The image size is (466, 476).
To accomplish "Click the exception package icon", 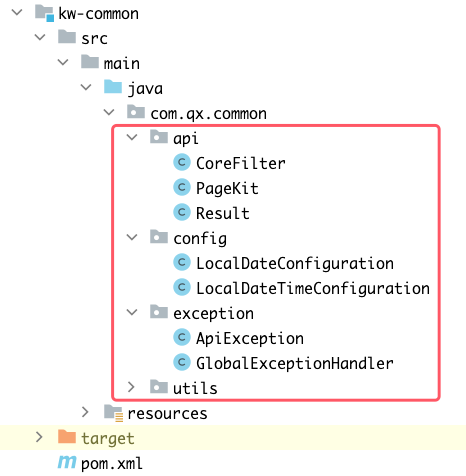I will [x=159, y=312].
